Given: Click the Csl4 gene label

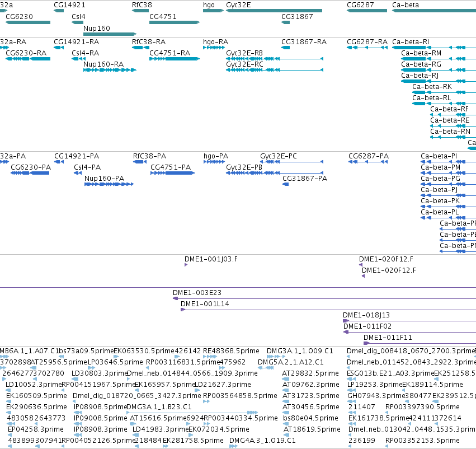Looking at the screenshot, I should (x=78, y=16).
